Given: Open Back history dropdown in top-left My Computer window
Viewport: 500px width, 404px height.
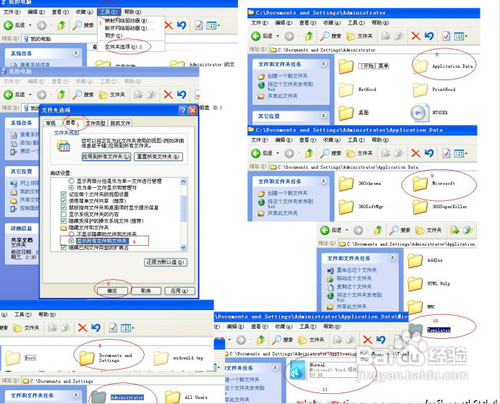Looking at the screenshot, I should click(30, 25).
